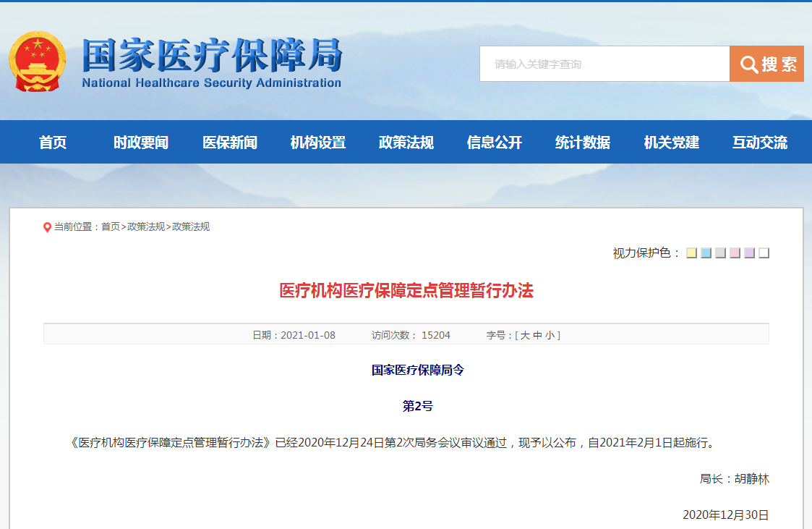
Task: Open the 信息公开 navigation item
Action: [x=495, y=143]
